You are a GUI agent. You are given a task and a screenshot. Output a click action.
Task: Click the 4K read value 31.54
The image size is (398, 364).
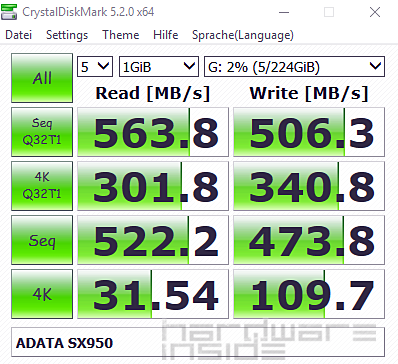[153, 294]
